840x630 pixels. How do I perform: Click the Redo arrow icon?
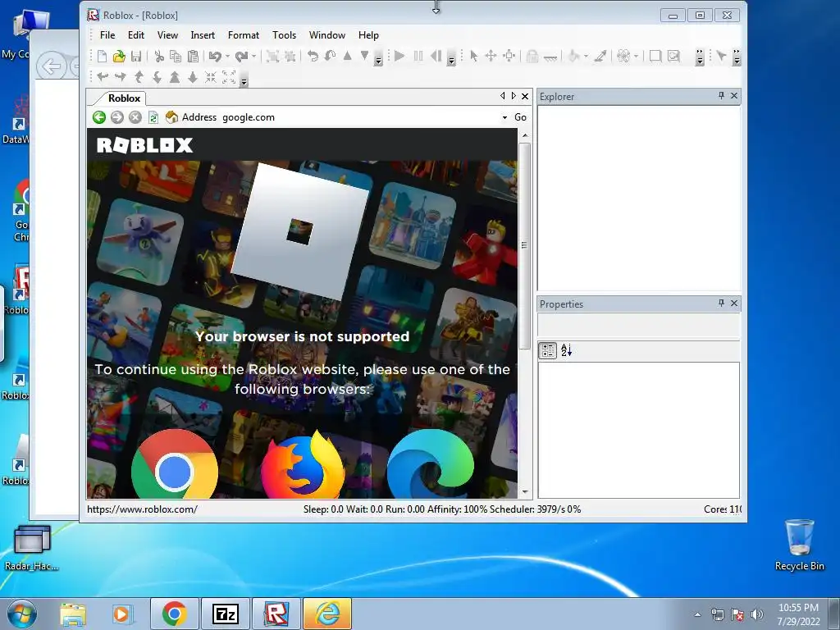click(242, 56)
